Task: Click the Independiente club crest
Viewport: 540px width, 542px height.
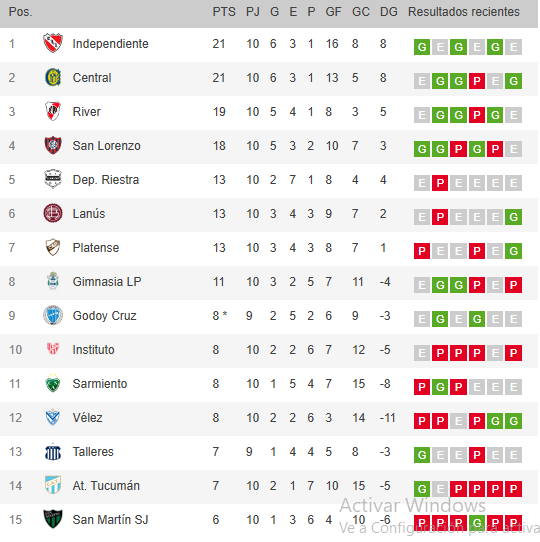Action: pyautogui.click(x=53, y=43)
